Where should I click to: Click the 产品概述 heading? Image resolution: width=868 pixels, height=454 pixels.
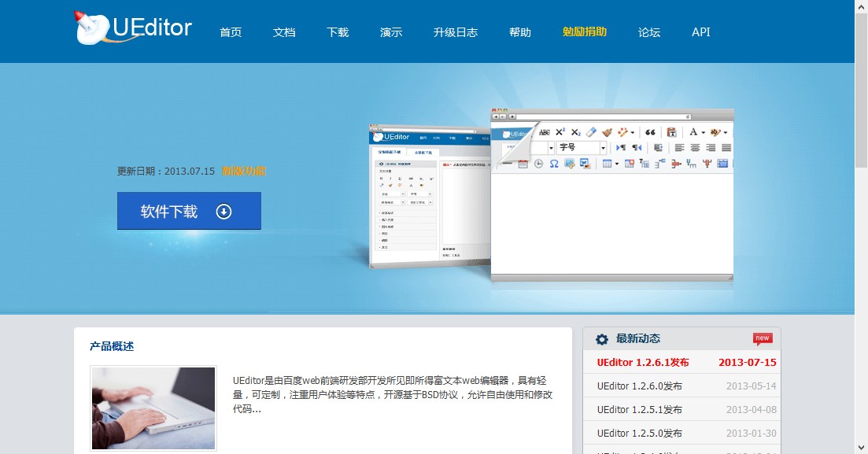pyautogui.click(x=112, y=346)
